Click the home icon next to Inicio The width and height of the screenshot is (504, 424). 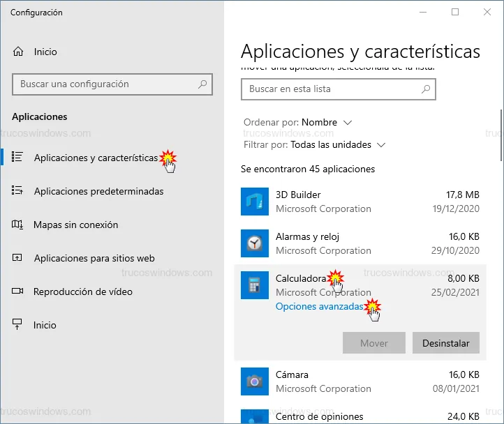coord(18,52)
